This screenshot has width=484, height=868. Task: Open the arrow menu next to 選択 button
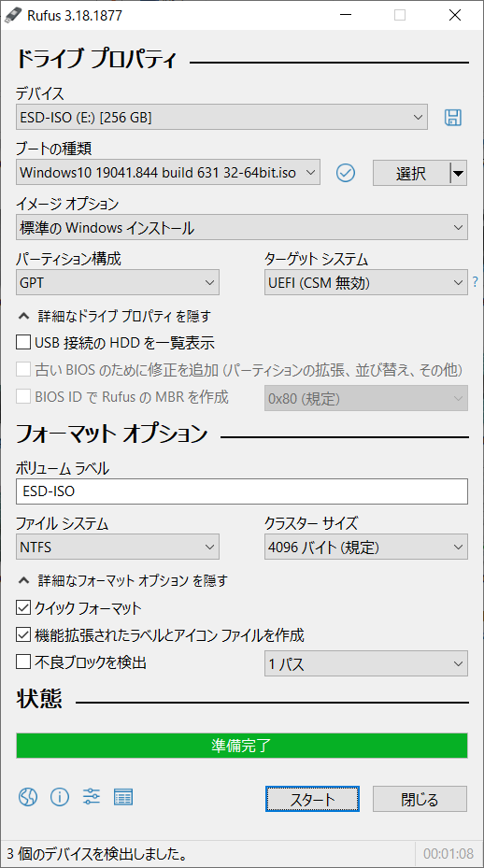coord(458,173)
